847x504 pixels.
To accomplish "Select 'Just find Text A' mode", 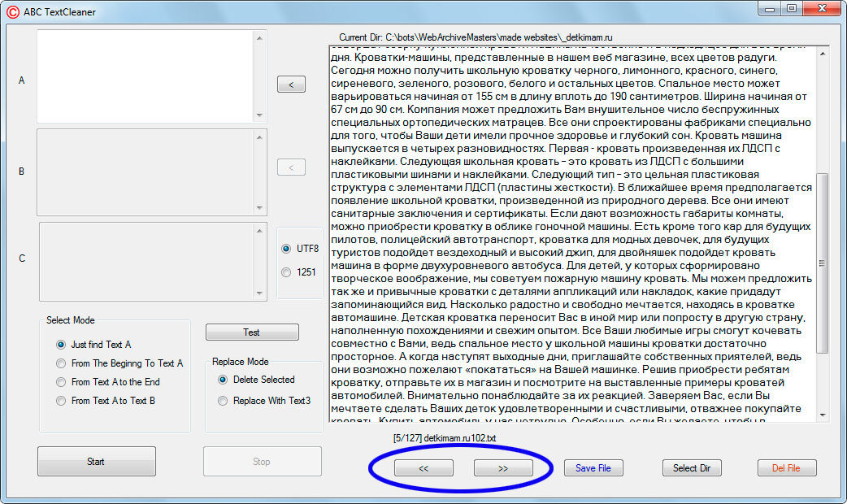I will (93, 345).
